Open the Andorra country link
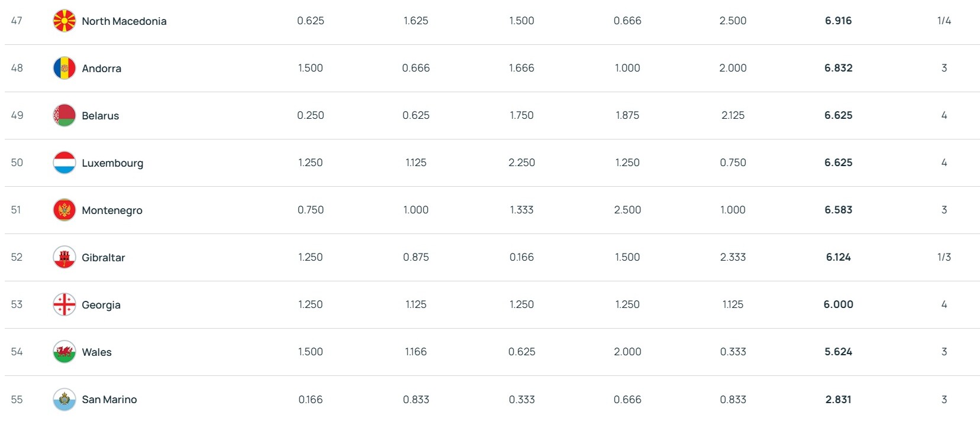Screen dimensions: 980x425 pyautogui.click(x=101, y=69)
